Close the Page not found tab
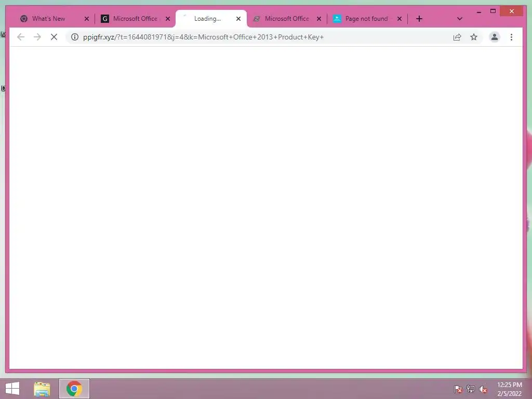 tap(400, 19)
